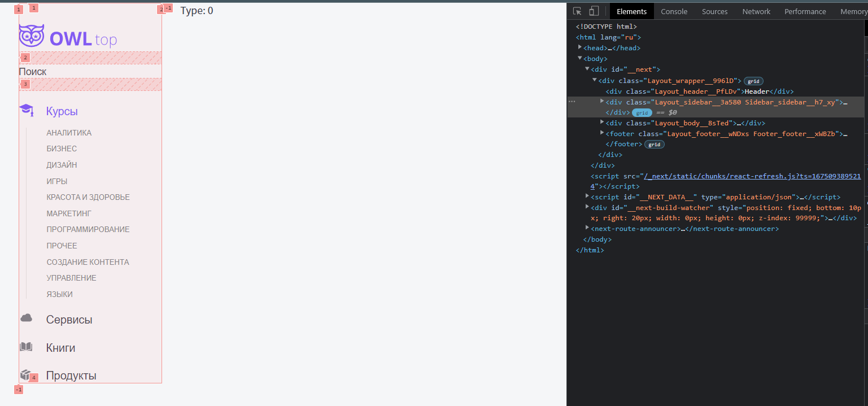The image size is (868, 406).
Task: Go to the ПРОГРАММИРОВАНИЕ category
Action: coord(88,229)
